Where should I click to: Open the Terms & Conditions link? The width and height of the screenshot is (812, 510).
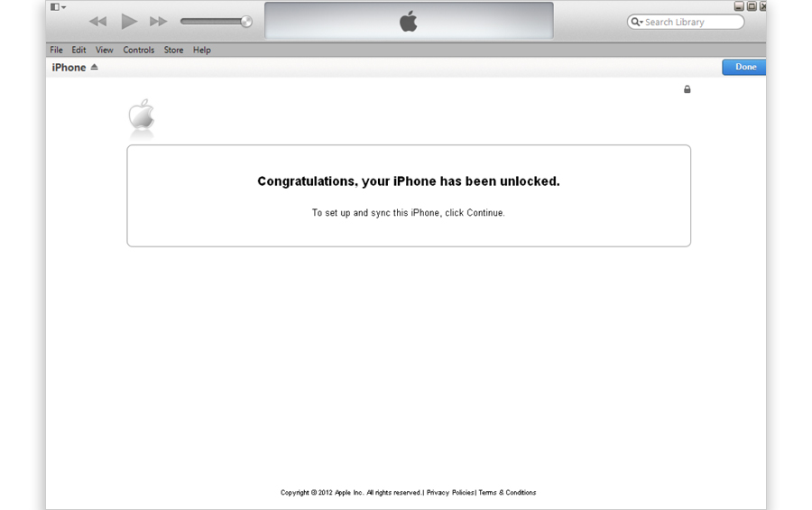coord(507,492)
